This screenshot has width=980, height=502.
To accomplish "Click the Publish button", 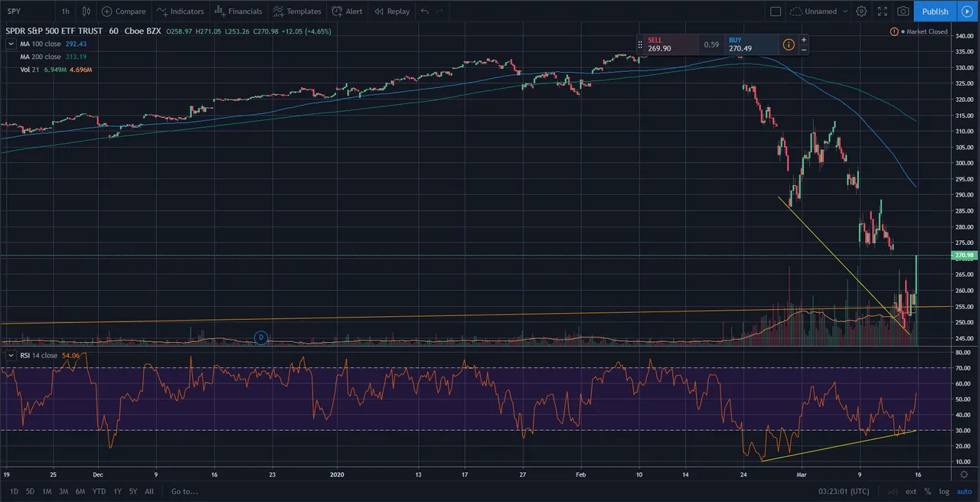I will (x=935, y=11).
